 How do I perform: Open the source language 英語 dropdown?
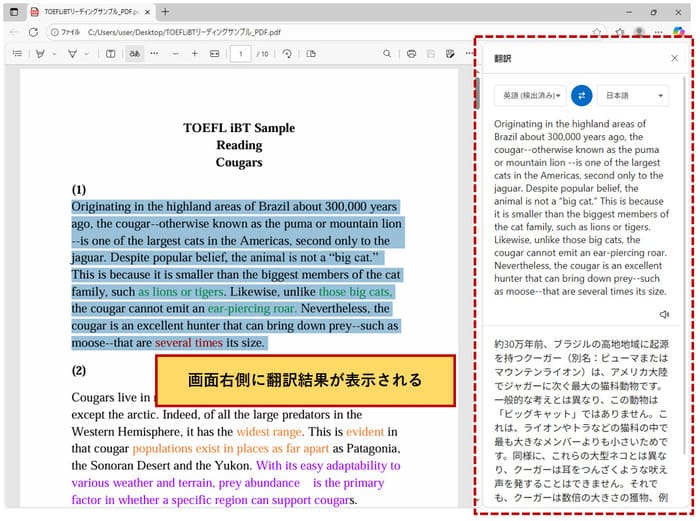pos(530,95)
